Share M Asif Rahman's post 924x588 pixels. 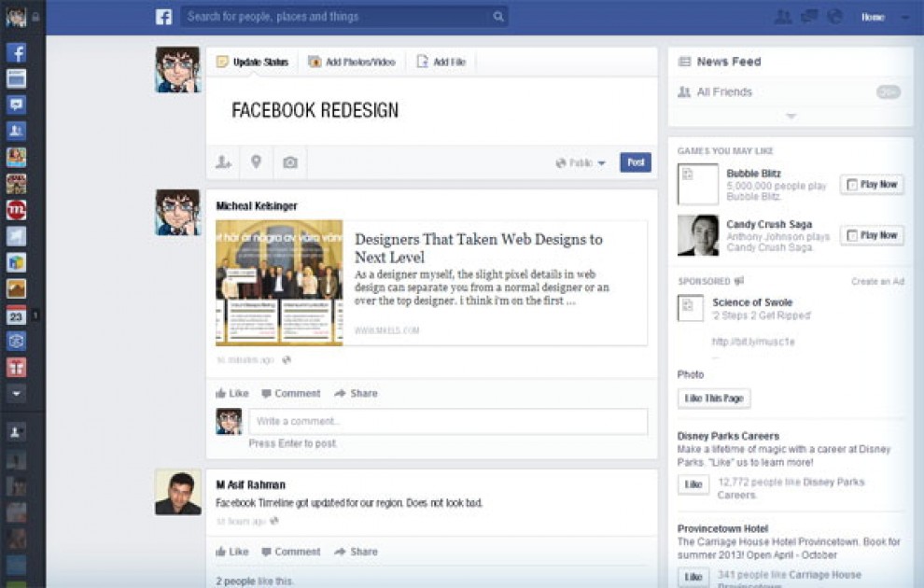[356, 552]
